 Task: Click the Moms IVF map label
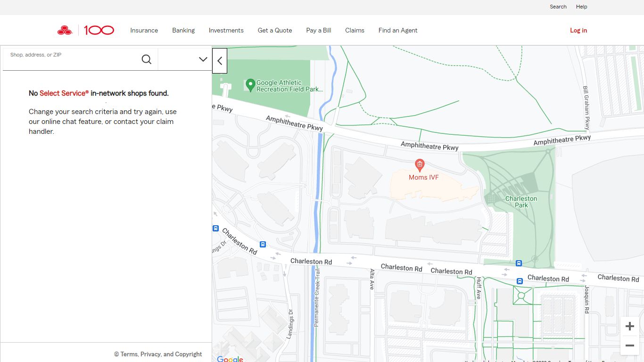click(424, 177)
